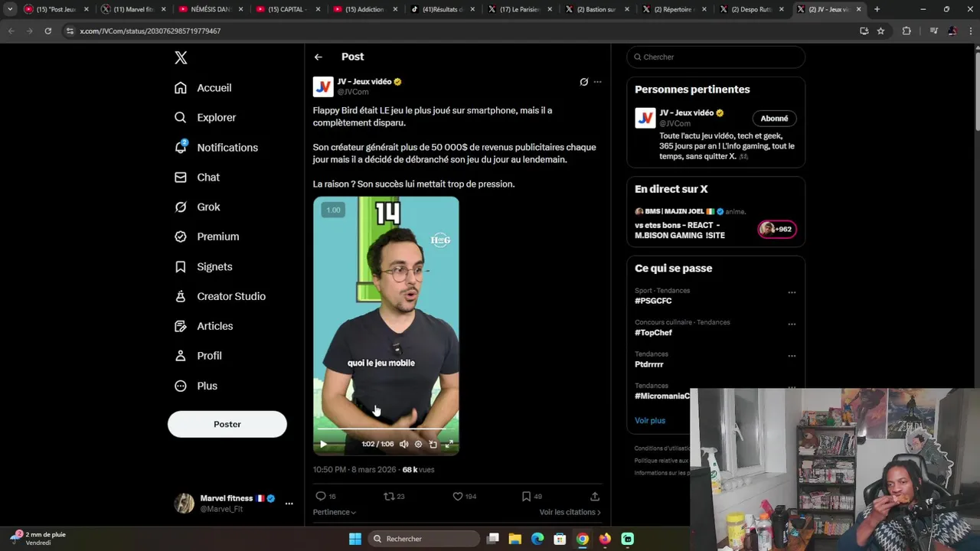Open Microsoft Edge from the taskbar
Image resolution: width=980 pixels, height=551 pixels.
pyautogui.click(x=537, y=539)
